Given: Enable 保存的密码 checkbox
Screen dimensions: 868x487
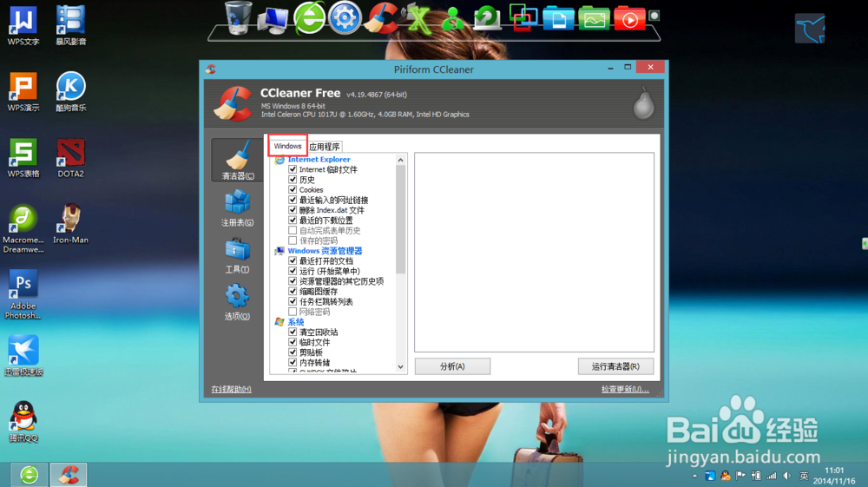Looking at the screenshot, I should [293, 240].
